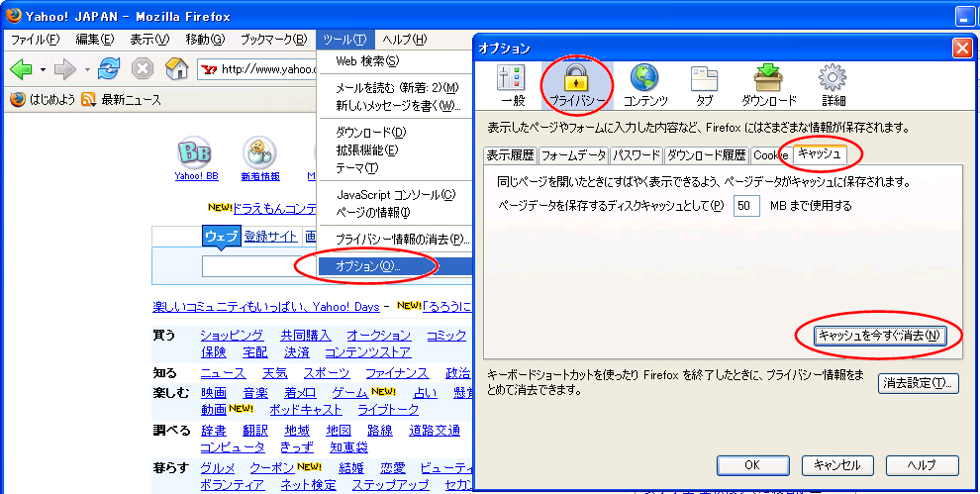Select オプション in the Tools menu

click(x=367, y=265)
